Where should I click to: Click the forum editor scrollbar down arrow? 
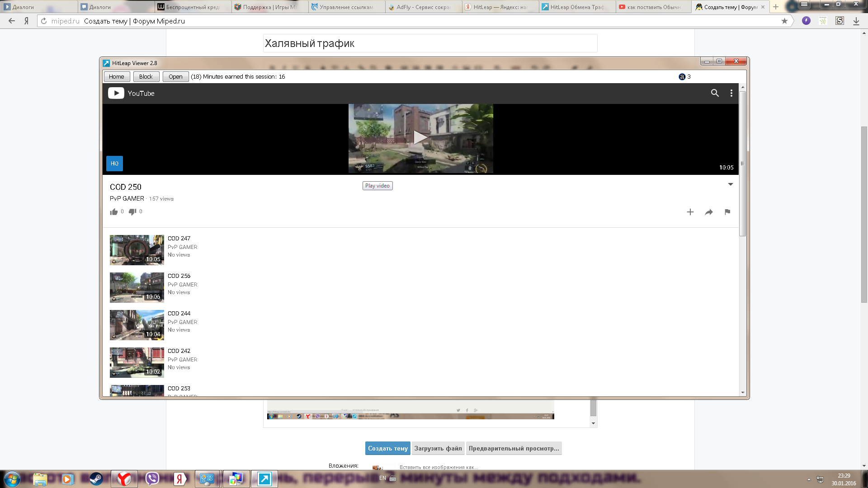[593, 423]
